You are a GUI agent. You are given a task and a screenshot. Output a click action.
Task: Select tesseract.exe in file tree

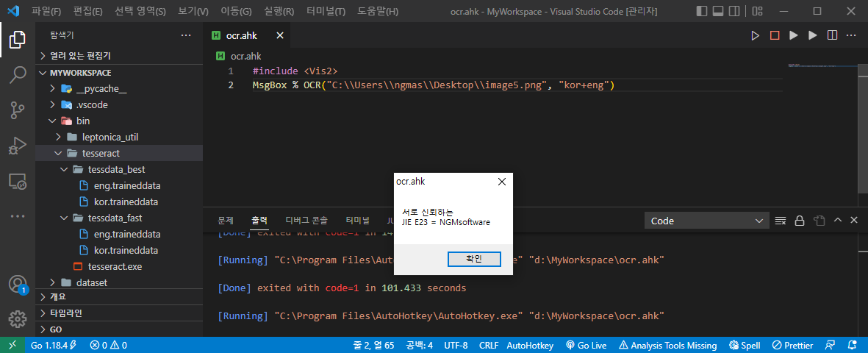(x=119, y=266)
